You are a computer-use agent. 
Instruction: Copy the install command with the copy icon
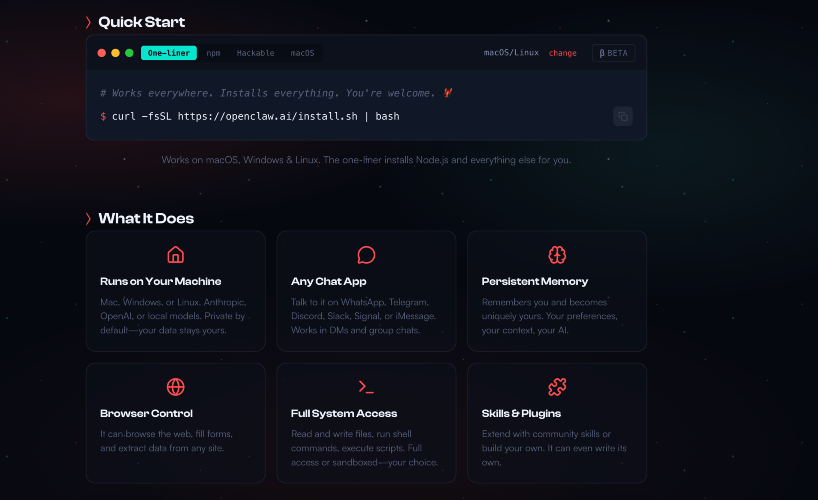[622, 116]
